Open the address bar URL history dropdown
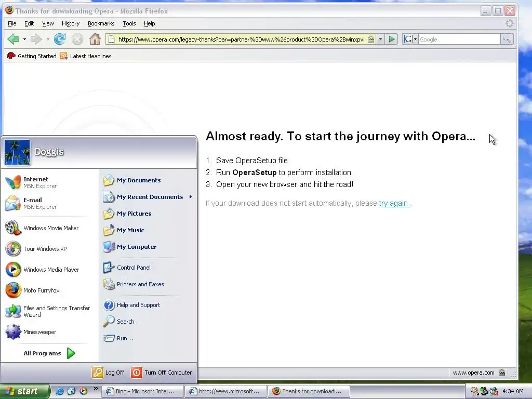Image resolution: width=532 pixels, height=399 pixels. click(x=380, y=39)
